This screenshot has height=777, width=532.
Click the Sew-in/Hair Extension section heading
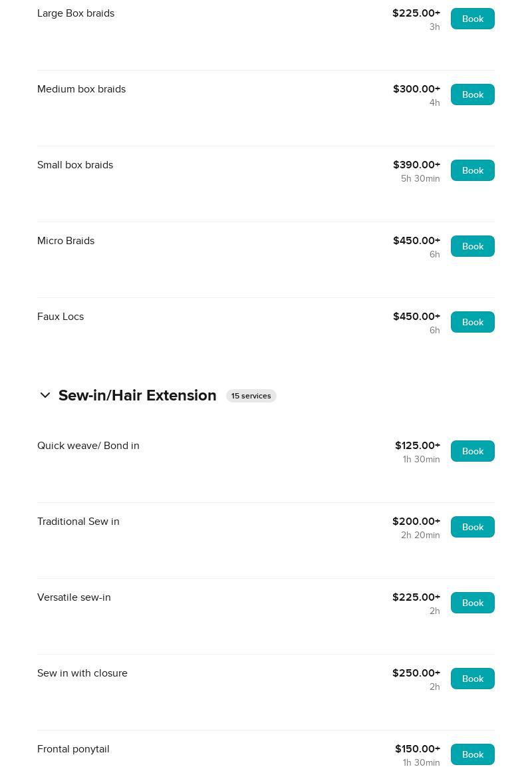coord(137,396)
